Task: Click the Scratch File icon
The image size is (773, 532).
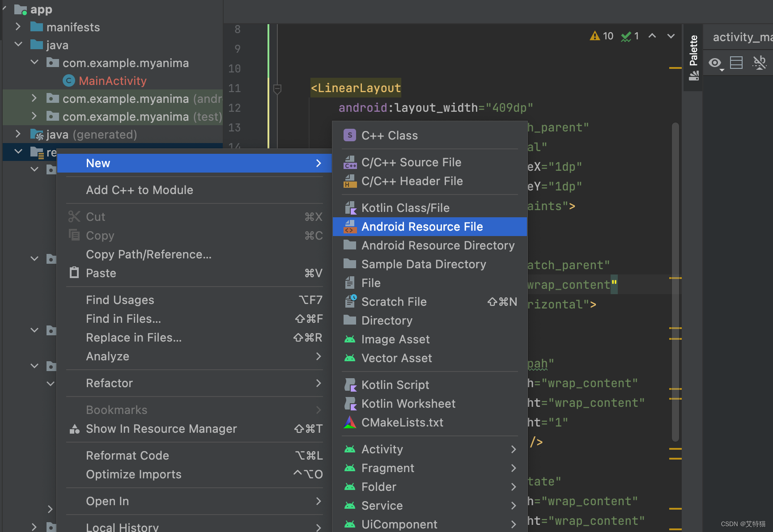Action: point(350,302)
